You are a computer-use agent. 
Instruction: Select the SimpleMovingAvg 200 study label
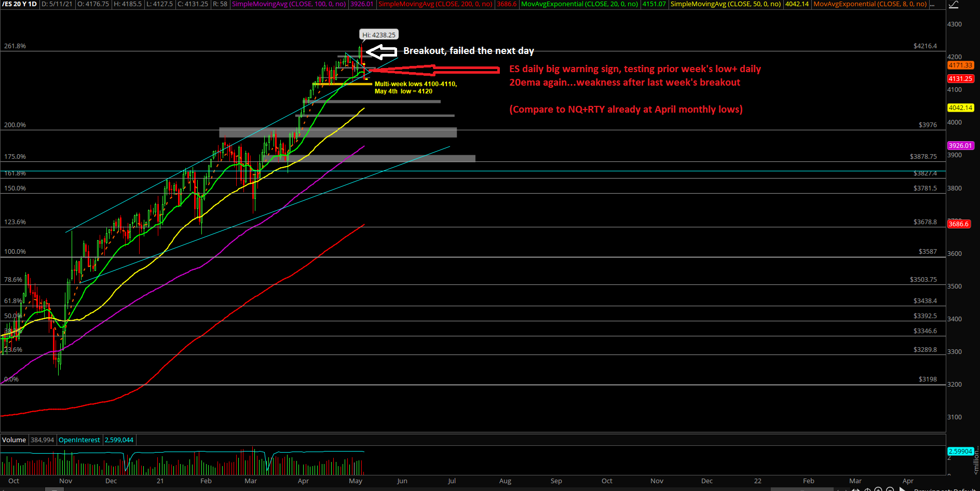point(435,4)
